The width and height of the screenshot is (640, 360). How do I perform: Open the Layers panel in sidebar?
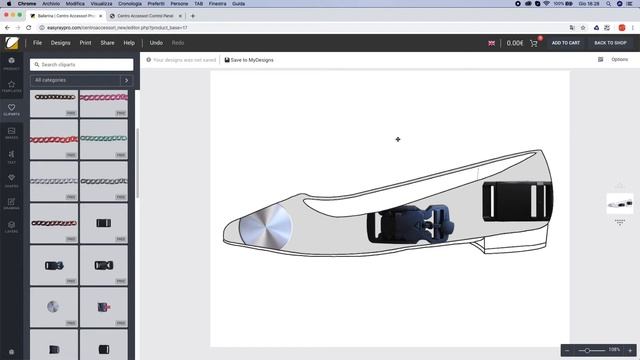coord(11,227)
